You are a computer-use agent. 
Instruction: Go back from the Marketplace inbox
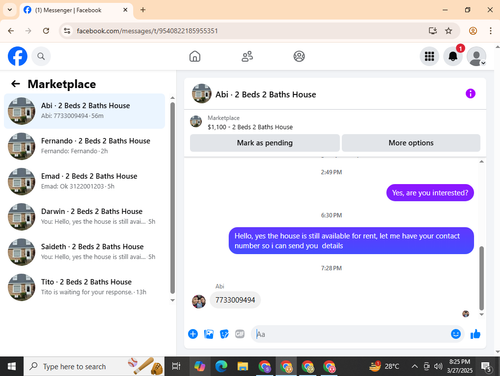click(16, 84)
